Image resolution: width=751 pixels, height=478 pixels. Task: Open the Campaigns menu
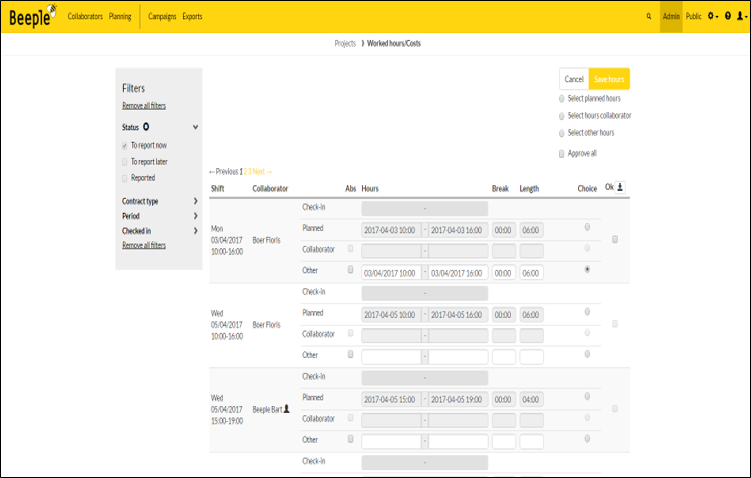[x=162, y=16]
